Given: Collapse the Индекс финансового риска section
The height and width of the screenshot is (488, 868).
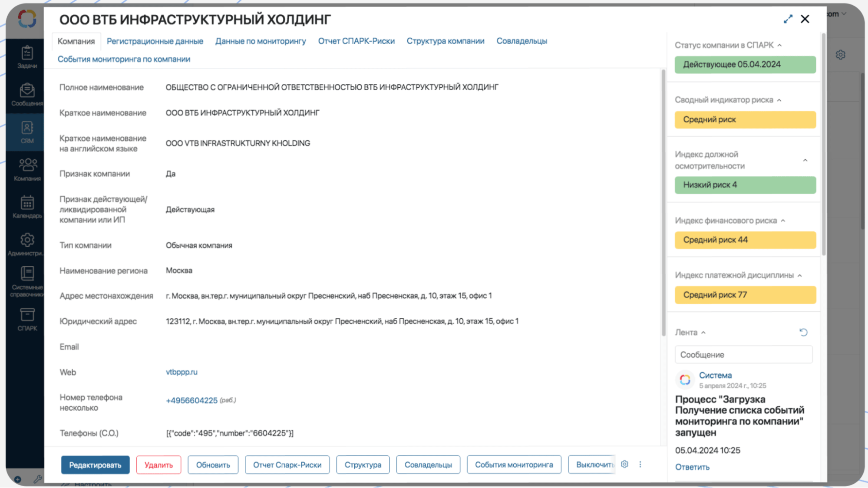Looking at the screenshot, I should click(783, 221).
